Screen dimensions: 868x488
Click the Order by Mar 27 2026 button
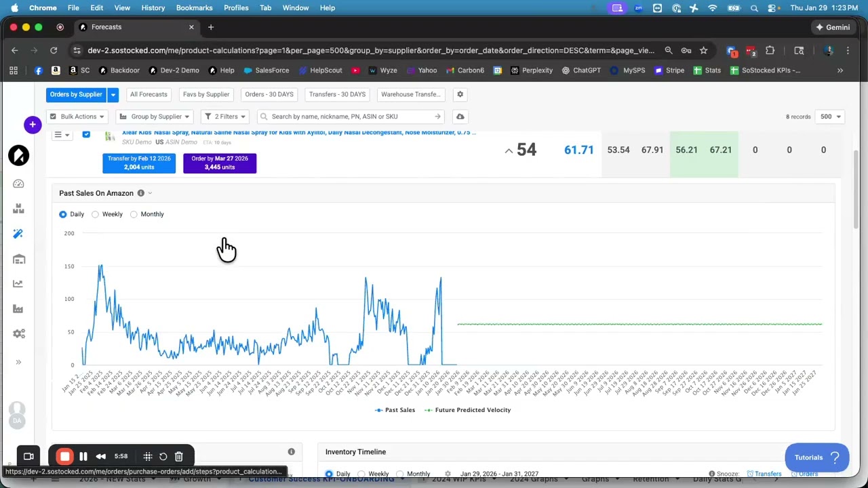pyautogui.click(x=220, y=163)
